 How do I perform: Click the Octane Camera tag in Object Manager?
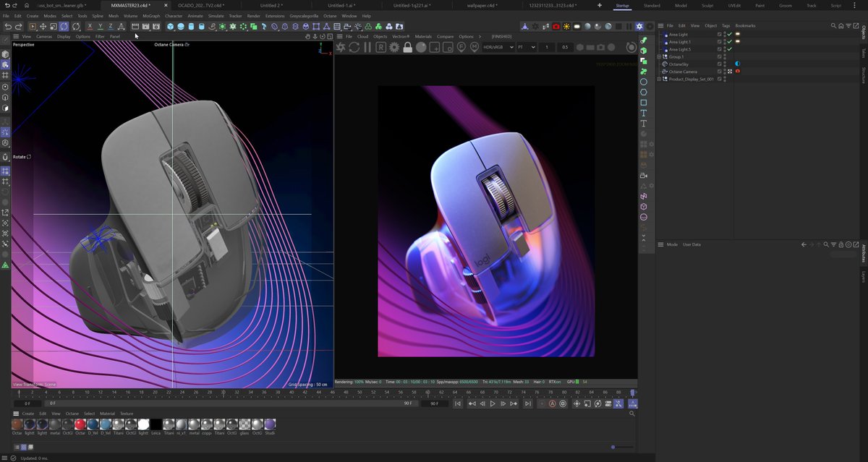[738, 72]
